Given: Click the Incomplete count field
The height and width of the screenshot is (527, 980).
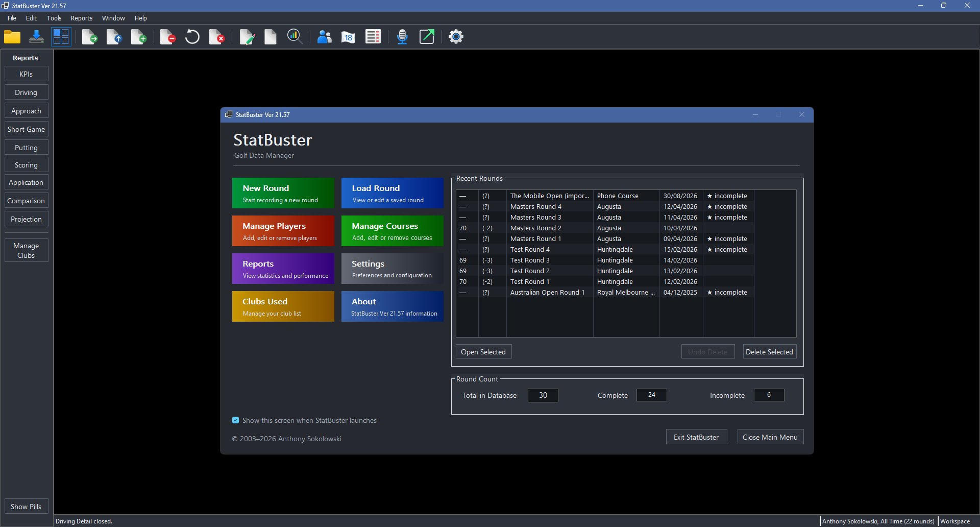Looking at the screenshot, I should pos(769,395).
